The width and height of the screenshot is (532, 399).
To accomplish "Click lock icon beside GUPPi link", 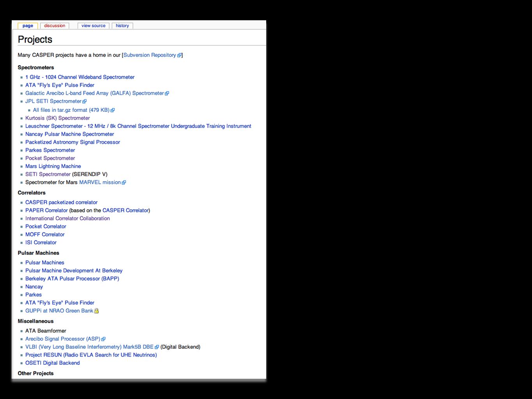I will click(x=96, y=311).
